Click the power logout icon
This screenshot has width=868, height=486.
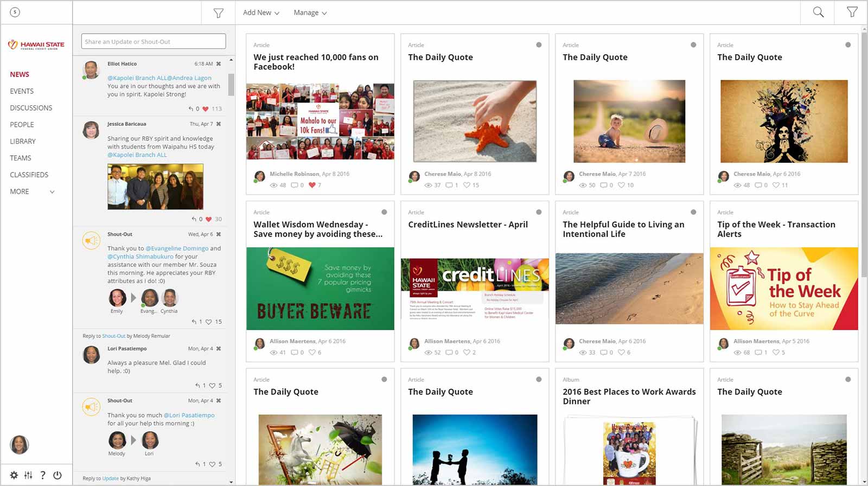58,475
